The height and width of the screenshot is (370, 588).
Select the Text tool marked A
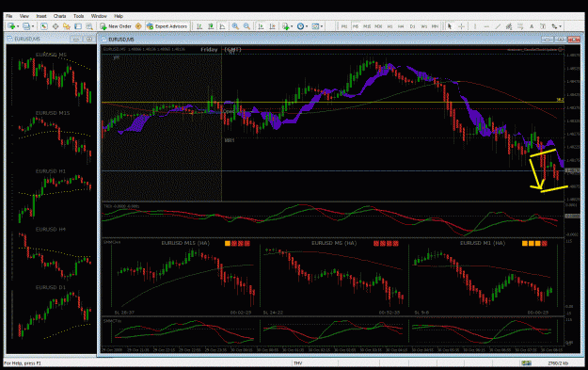coord(532,26)
